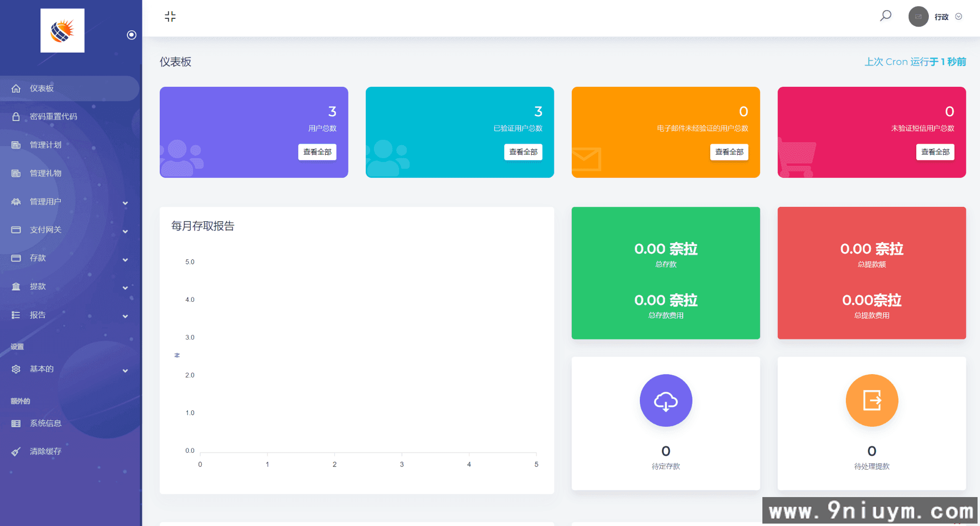
Task: Expand the 存款 submenu chevron
Action: point(125,260)
